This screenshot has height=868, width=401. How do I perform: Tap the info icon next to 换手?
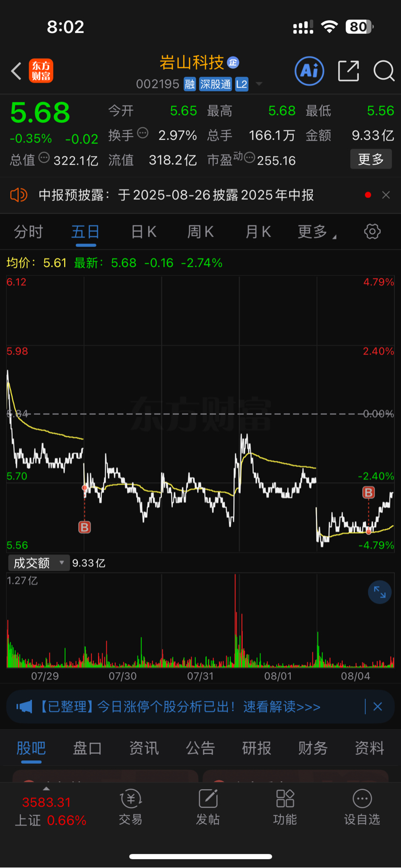[x=143, y=133]
